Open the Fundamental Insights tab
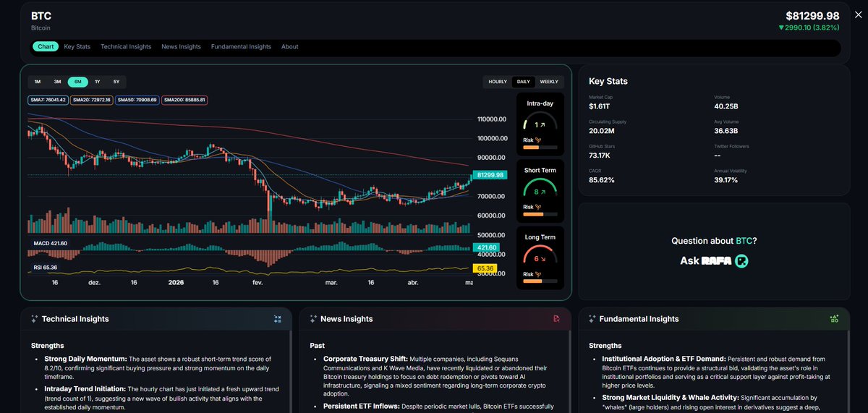 [241, 46]
